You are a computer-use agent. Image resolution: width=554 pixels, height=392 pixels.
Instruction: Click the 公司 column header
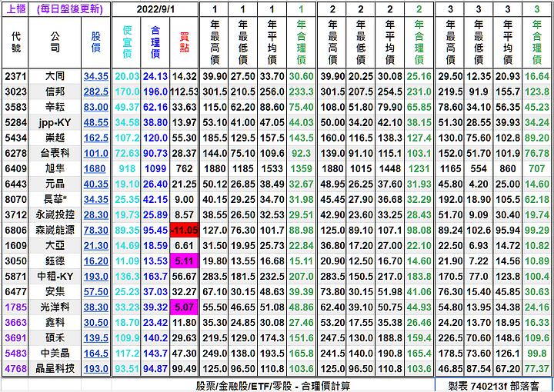55,42
